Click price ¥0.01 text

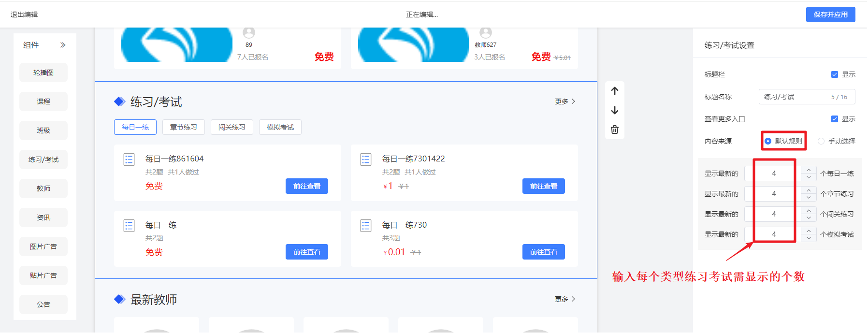(x=394, y=252)
